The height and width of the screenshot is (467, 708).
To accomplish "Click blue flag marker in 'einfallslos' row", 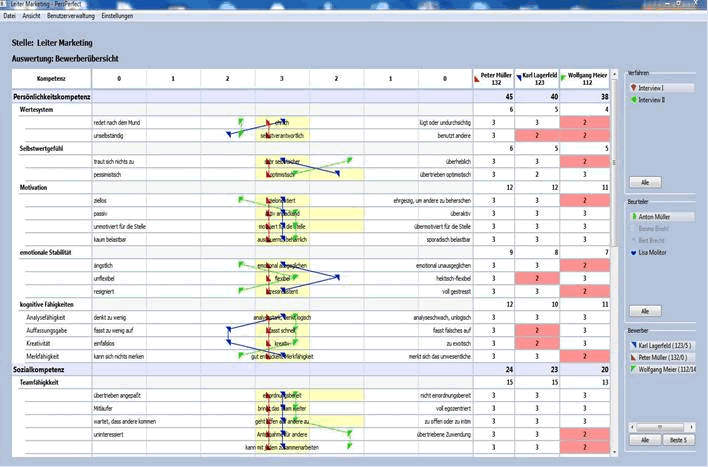I will (x=228, y=342).
